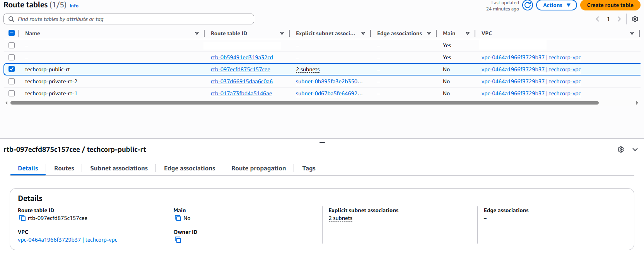This screenshot has height=254, width=644.
Task: Open details panel settings gear icon
Action: [x=620, y=149]
